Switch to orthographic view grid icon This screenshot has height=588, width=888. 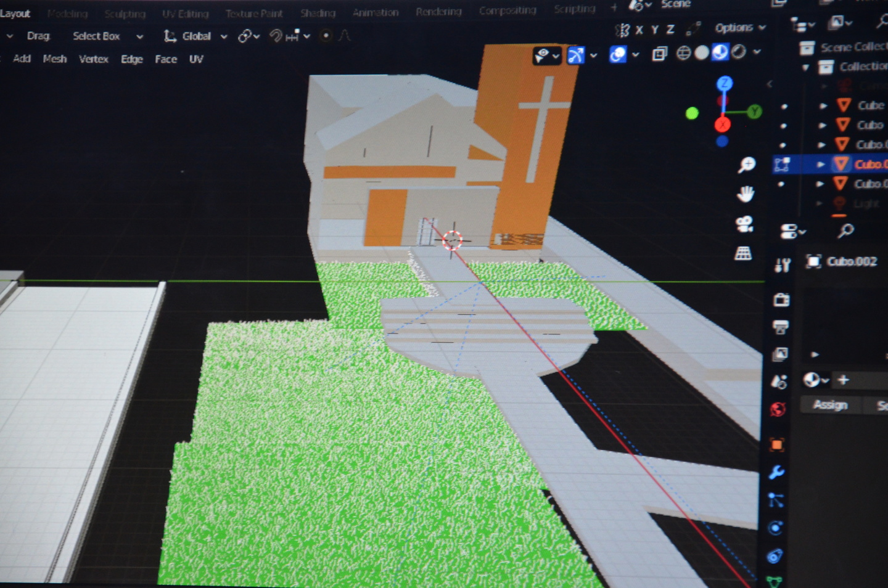(x=743, y=253)
